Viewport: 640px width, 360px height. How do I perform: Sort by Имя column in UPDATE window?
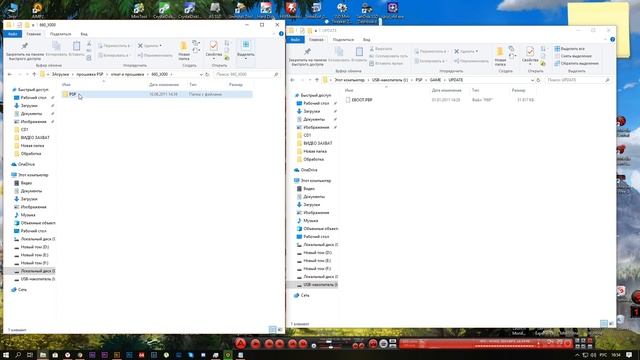pyautogui.click(x=349, y=90)
